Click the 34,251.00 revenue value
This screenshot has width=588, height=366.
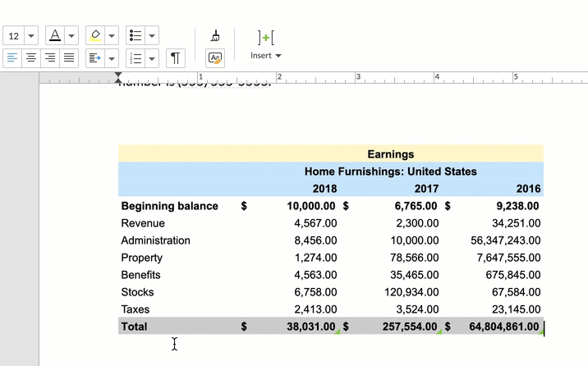(x=516, y=223)
